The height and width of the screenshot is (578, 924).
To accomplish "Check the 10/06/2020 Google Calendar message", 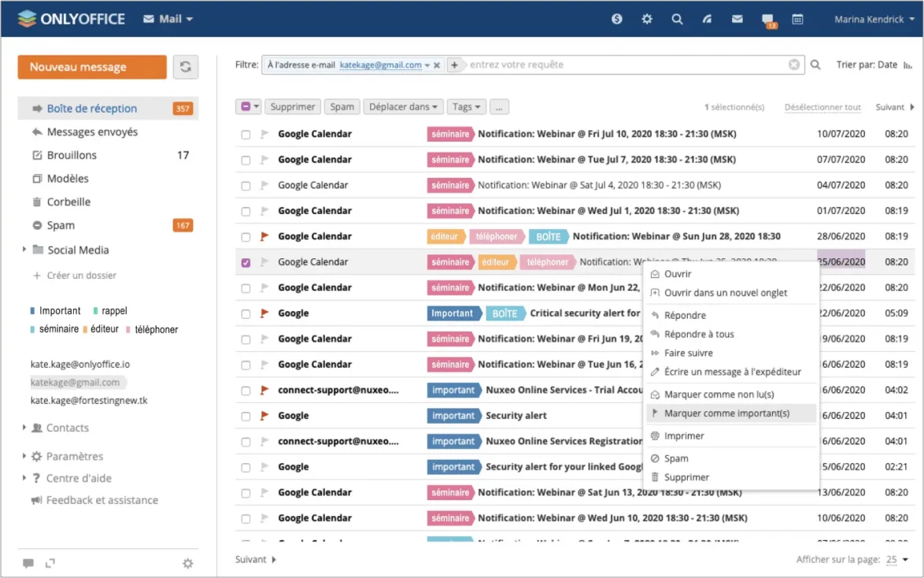I will click(x=246, y=518).
